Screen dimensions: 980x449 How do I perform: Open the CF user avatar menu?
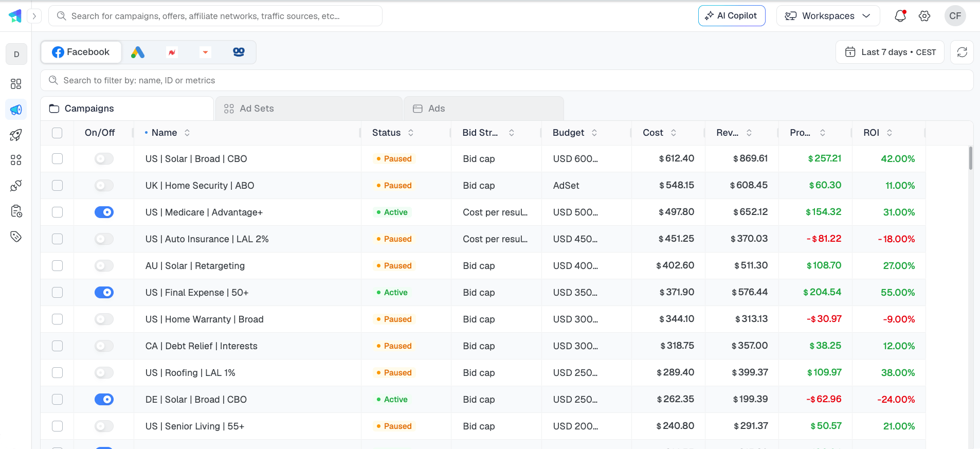[955, 16]
